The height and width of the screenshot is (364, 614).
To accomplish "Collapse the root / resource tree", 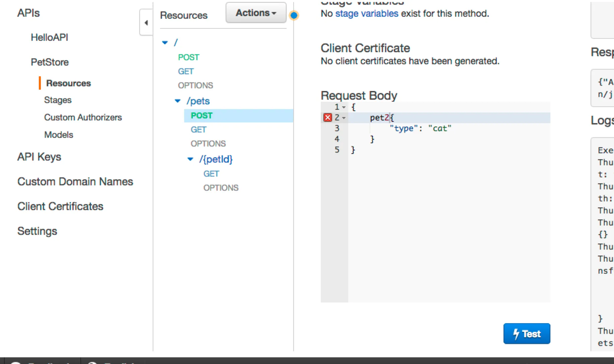I will 165,42.
